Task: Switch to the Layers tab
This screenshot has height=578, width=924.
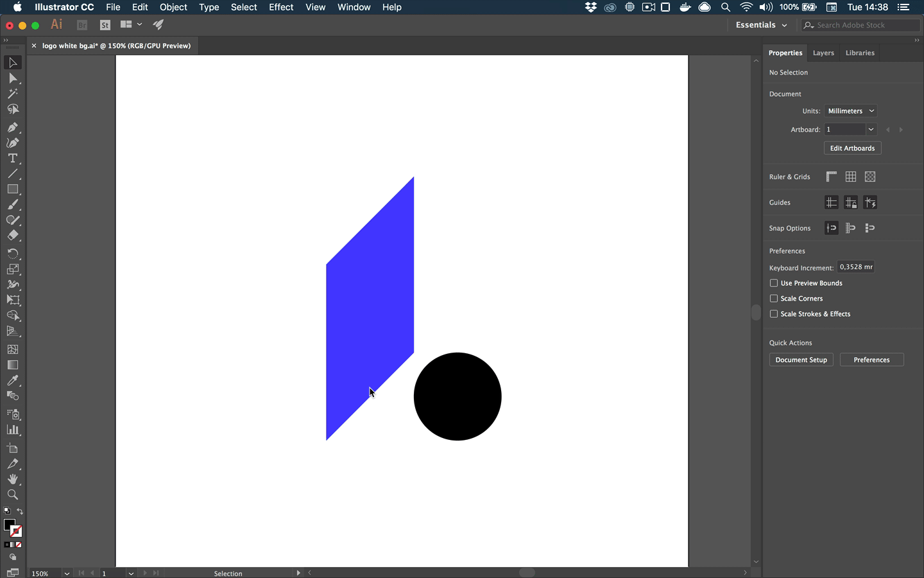Action: click(823, 53)
